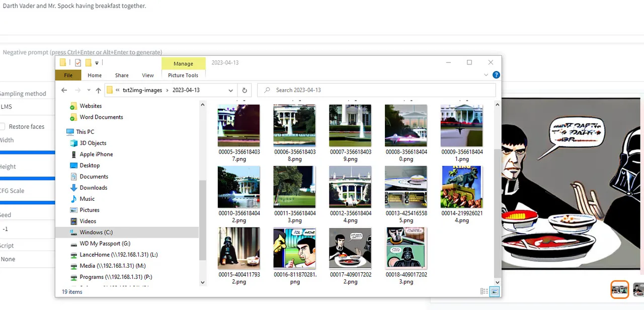Expand the ribbon with the chevron

tap(486, 75)
